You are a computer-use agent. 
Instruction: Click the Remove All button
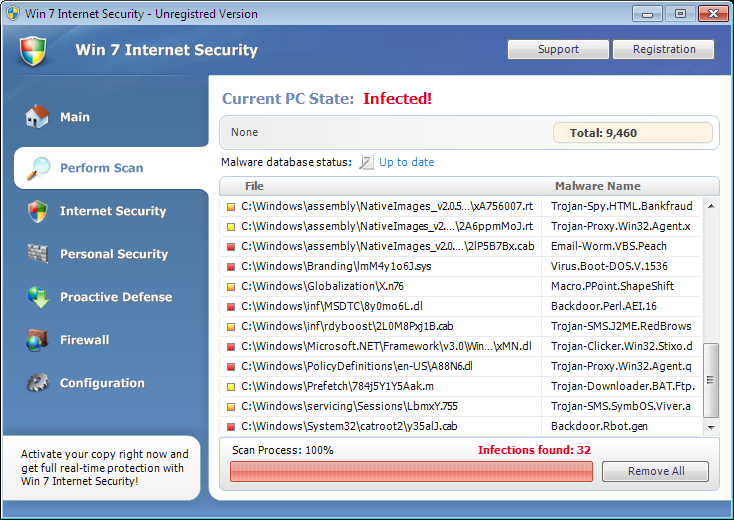click(655, 471)
